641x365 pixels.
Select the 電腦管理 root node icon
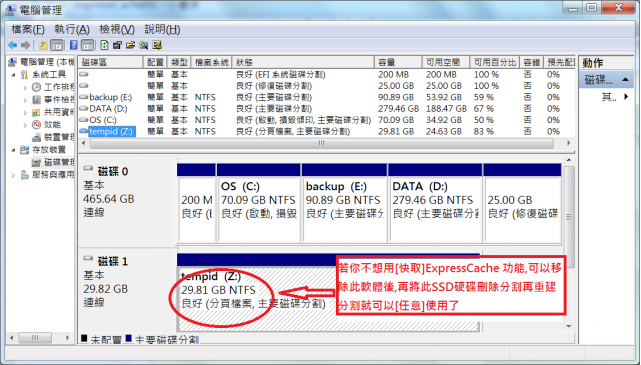tap(13, 62)
